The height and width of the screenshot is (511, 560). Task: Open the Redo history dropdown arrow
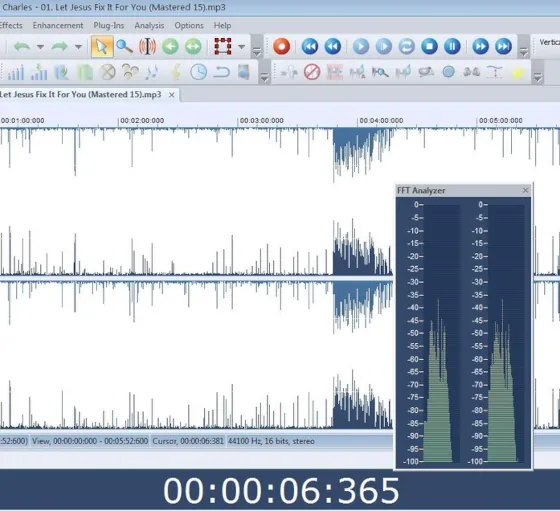click(78, 47)
